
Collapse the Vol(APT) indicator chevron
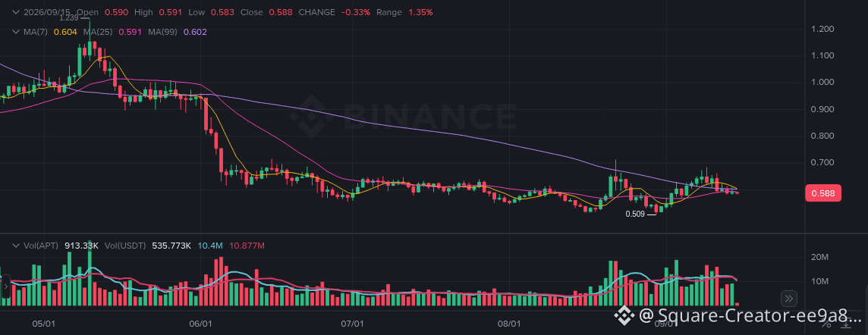click(16, 246)
